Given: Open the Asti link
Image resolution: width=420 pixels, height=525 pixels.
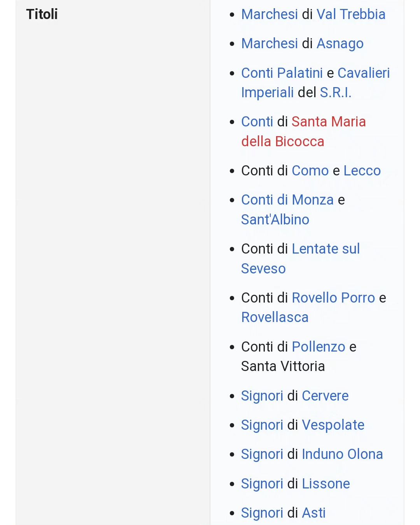Looking at the screenshot, I should pyautogui.click(x=314, y=513).
